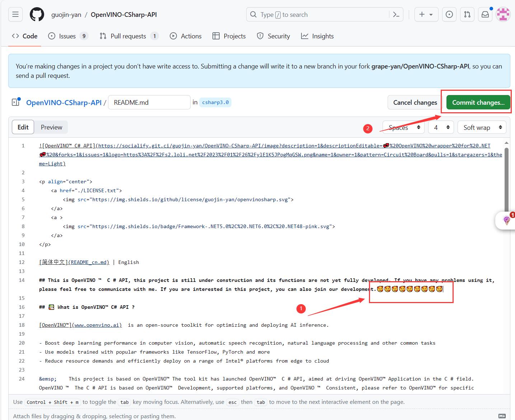
Task: Focus the Type / to search box
Action: coord(325,15)
